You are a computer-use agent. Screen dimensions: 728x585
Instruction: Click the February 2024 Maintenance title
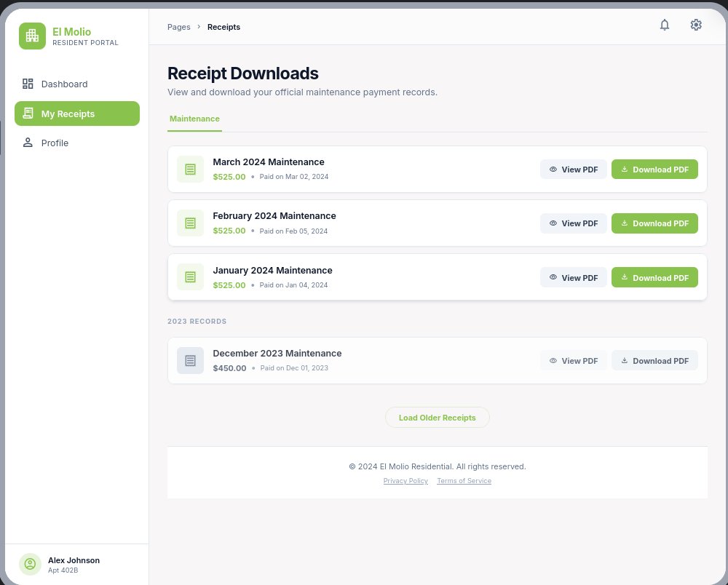coord(274,215)
